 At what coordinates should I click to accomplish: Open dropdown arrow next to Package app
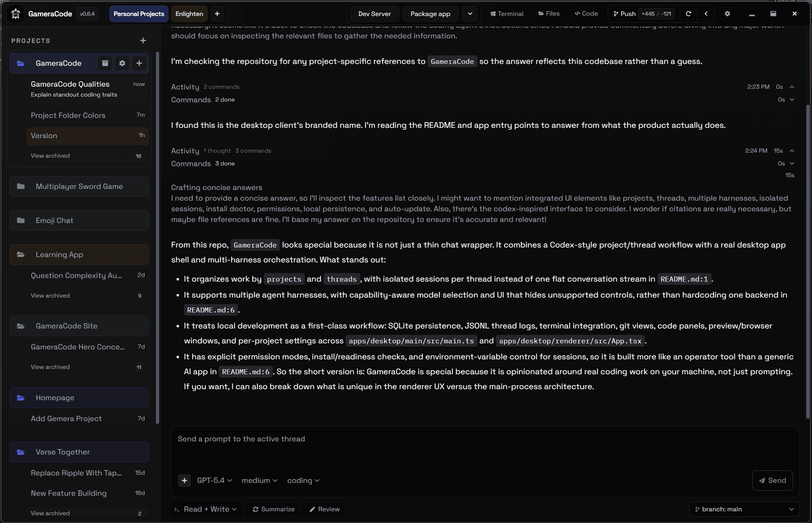coord(470,14)
